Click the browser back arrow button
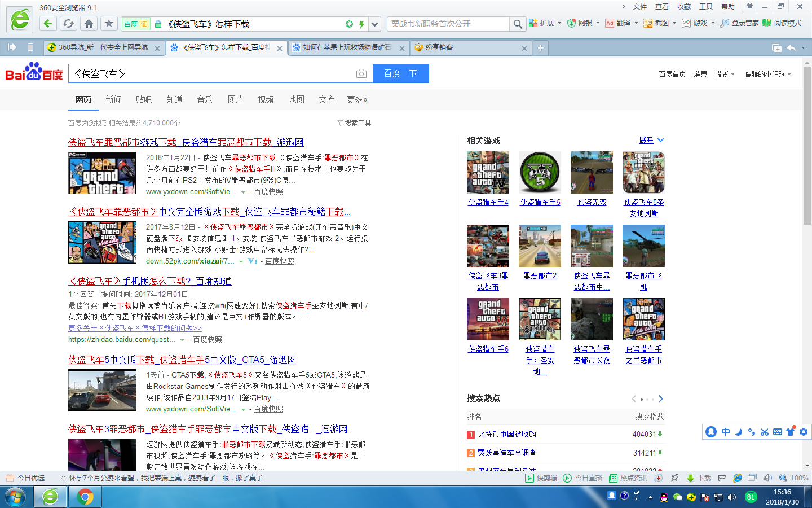Image resolution: width=812 pixels, height=508 pixels. [48, 24]
